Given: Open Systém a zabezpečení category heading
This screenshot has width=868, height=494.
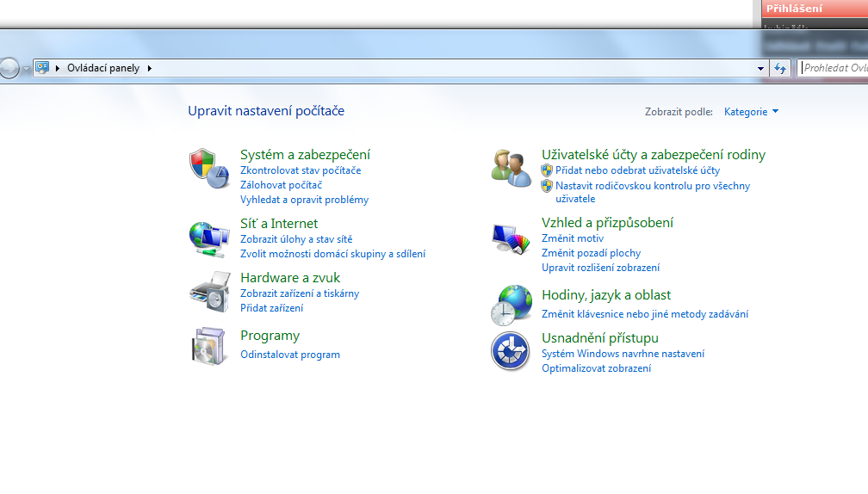Looking at the screenshot, I should (x=305, y=155).
